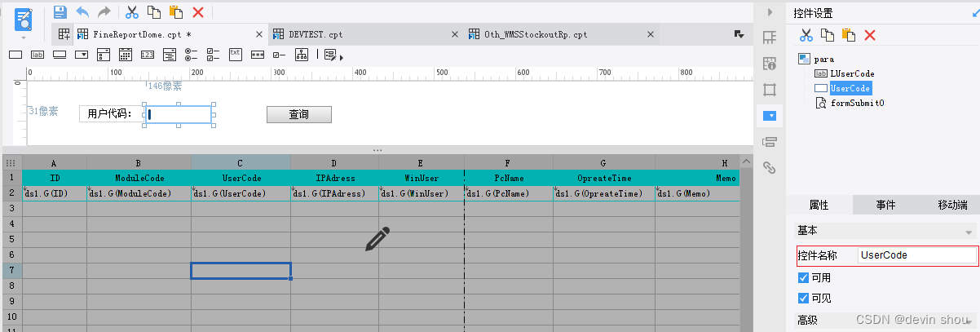Delete widget in control settings panel
This screenshot has height=332, width=980.
tap(870, 35)
